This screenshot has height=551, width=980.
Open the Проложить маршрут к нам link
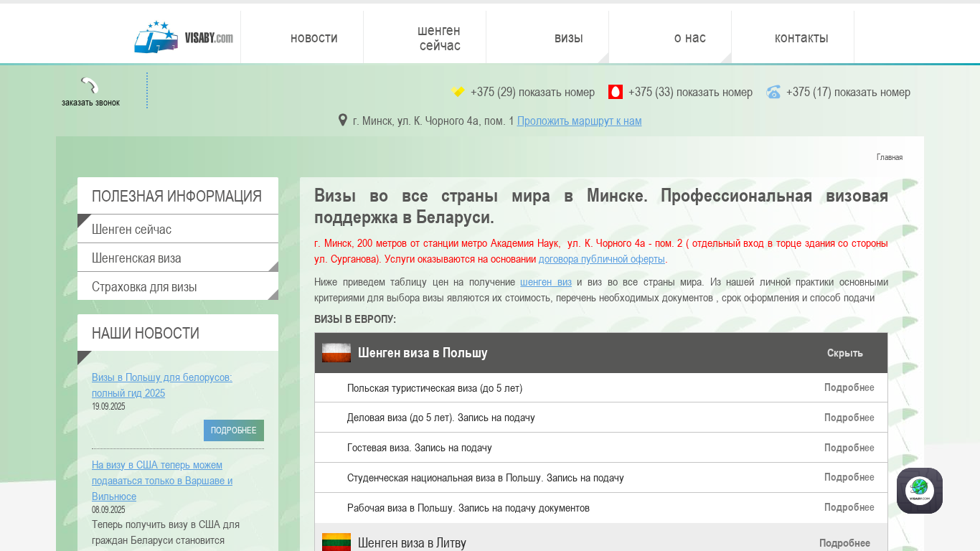pos(579,121)
